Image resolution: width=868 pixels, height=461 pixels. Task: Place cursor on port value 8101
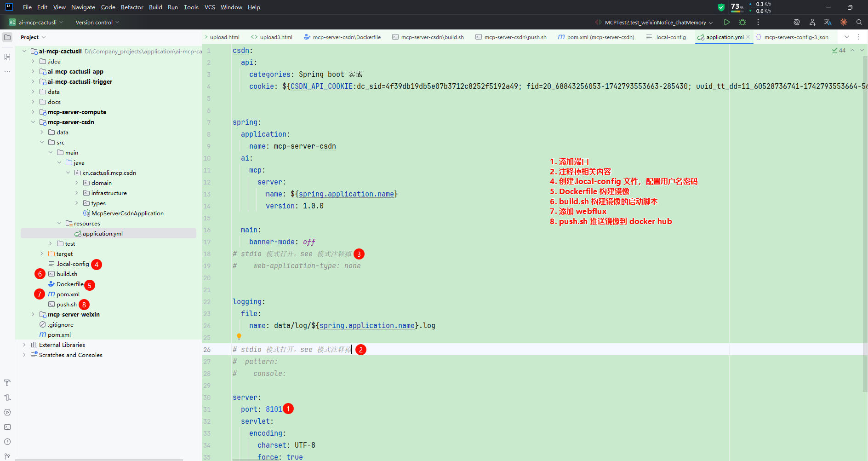point(274,409)
